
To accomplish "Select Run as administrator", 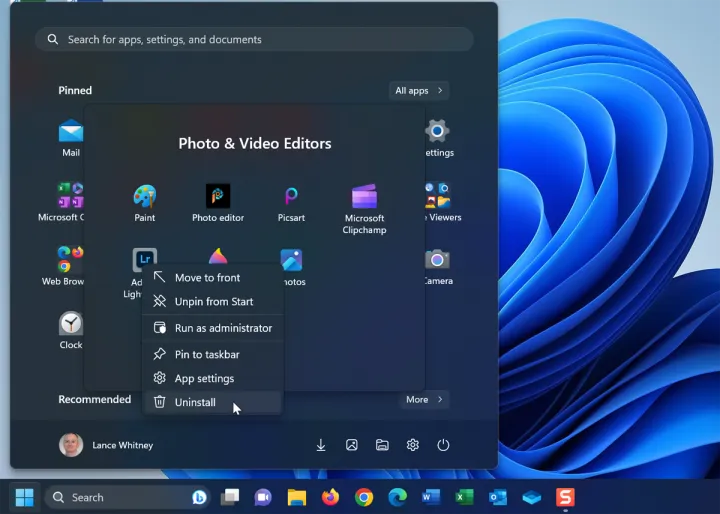I will click(x=223, y=328).
